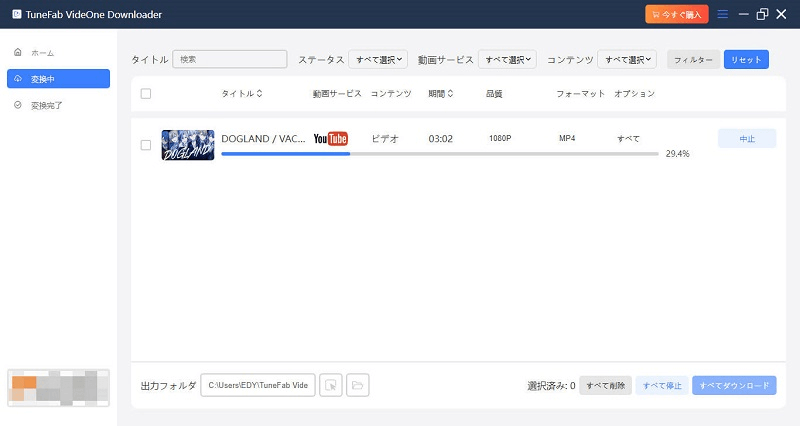
Task: Switch to the 変換完了 sidebar tab
Action: 47,104
